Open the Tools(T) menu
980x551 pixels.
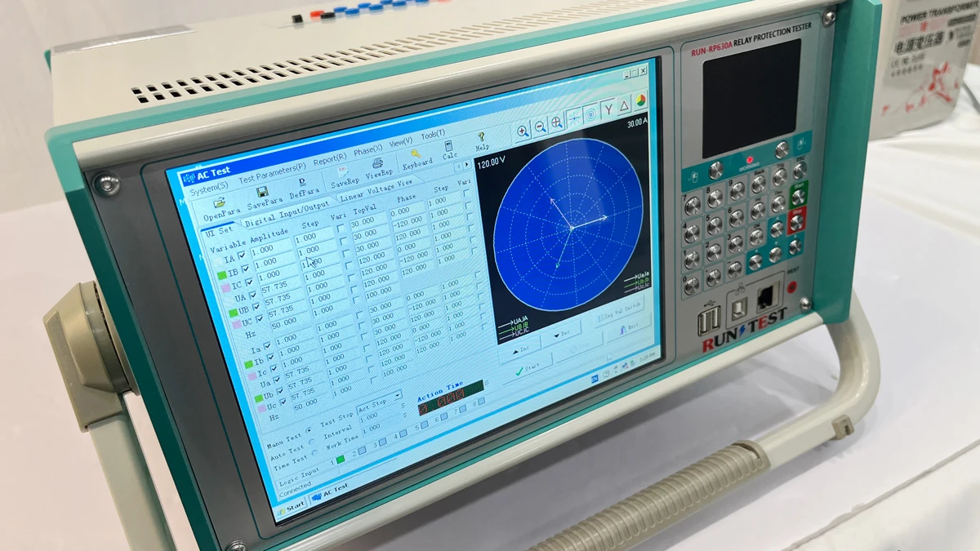(433, 134)
